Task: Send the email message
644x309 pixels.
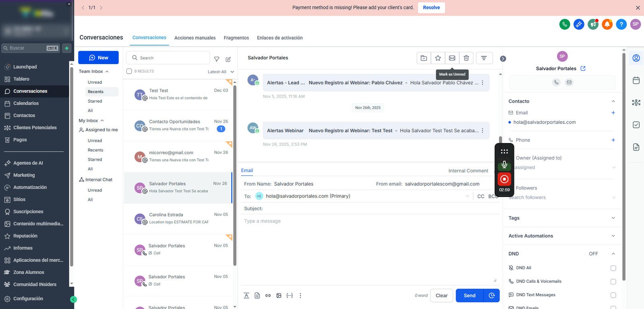Action: [470, 295]
